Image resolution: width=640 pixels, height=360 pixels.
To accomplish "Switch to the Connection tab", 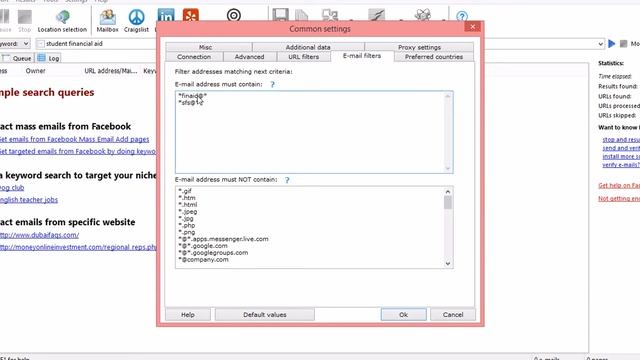I will pos(194,57).
